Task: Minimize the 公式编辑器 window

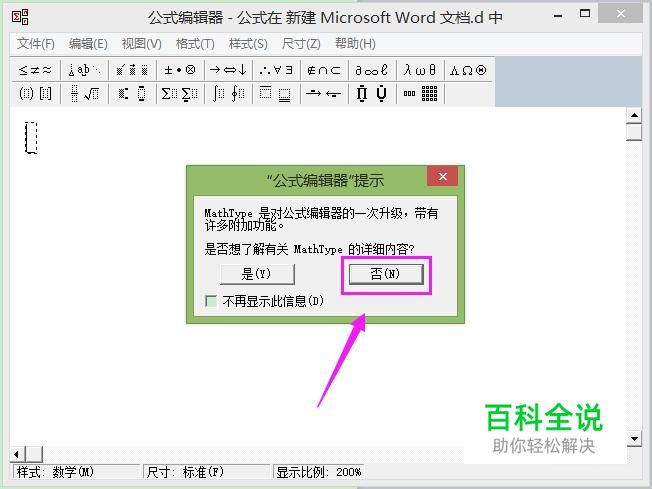Action: pyautogui.click(x=558, y=16)
